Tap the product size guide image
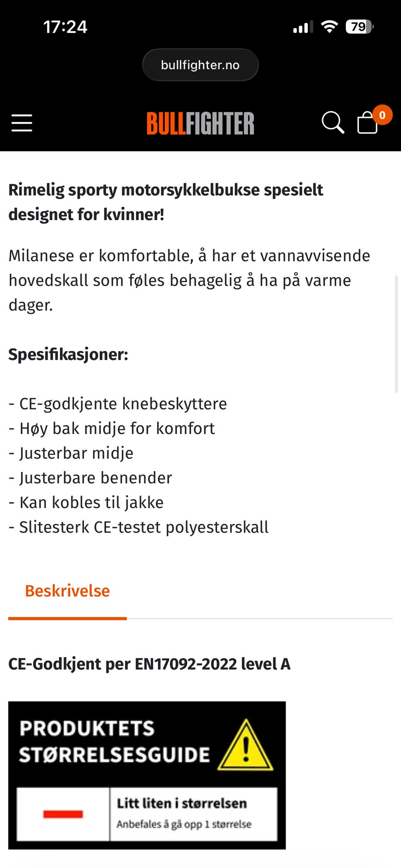Screen dimensions: 401x868 [147, 775]
